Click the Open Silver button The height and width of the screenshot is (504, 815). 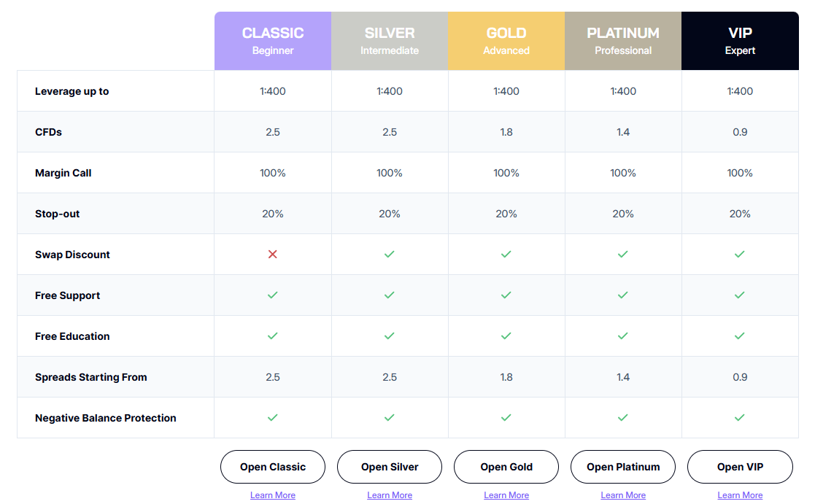click(x=390, y=467)
